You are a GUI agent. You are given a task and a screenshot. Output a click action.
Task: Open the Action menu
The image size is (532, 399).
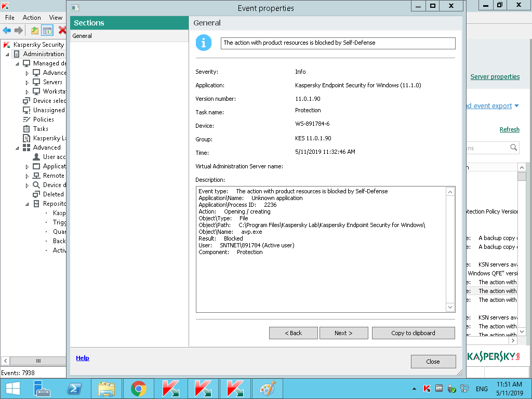tap(32, 18)
